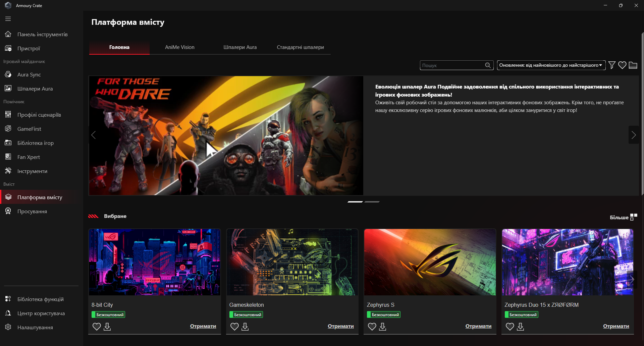Favorite the Zephyrus Duo 15 x ZЯØFØRM wallpaper

tap(510, 327)
